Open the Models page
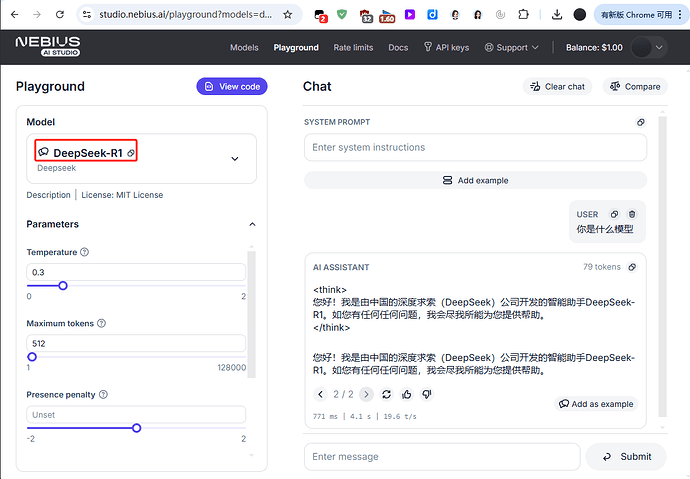Viewport: 690px width, 479px height. point(244,48)
